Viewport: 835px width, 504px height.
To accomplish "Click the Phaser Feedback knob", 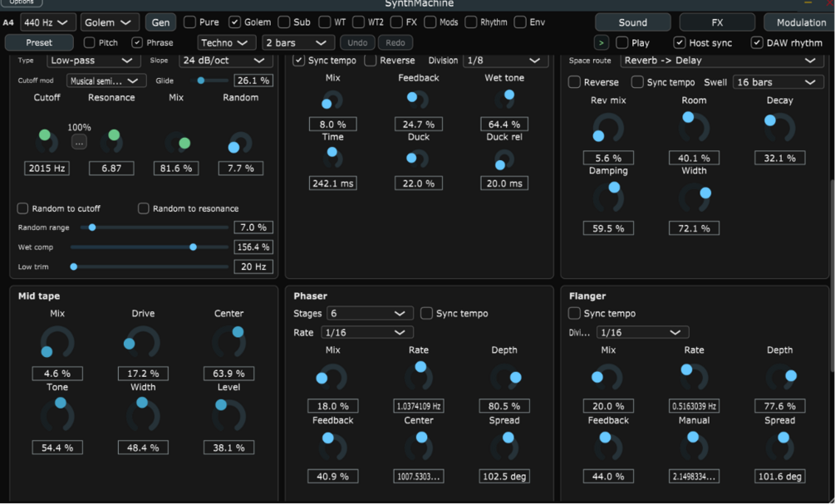I will 333,447.
